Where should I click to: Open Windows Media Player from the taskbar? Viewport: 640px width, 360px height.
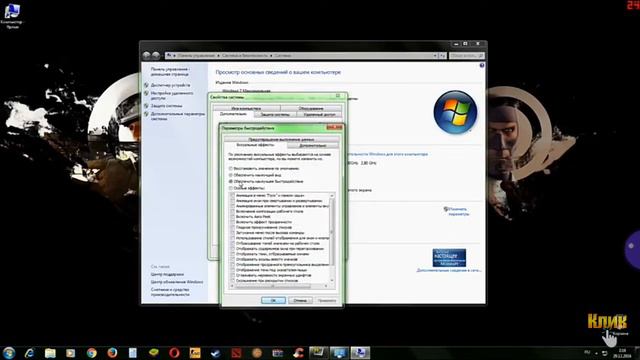(x=71, y=353)
